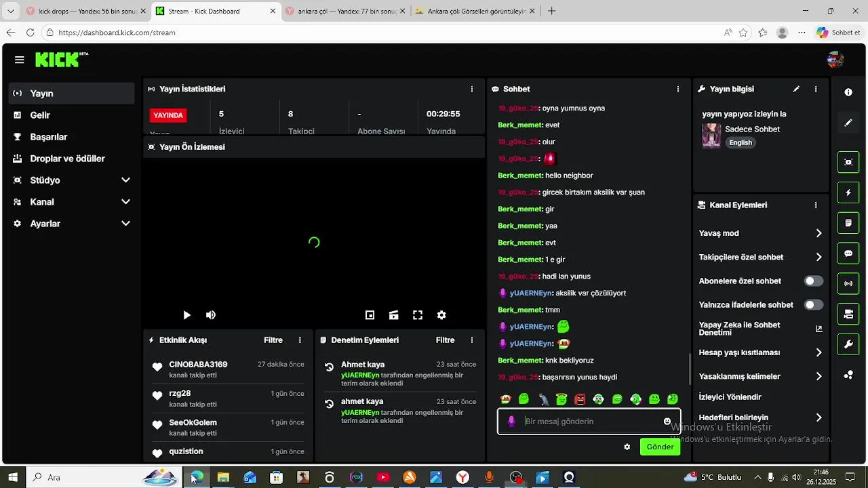Viewport: 868px width, 488px height.
Task: Click the pencil edit icon in right rail
Action: tap(848, 123)
